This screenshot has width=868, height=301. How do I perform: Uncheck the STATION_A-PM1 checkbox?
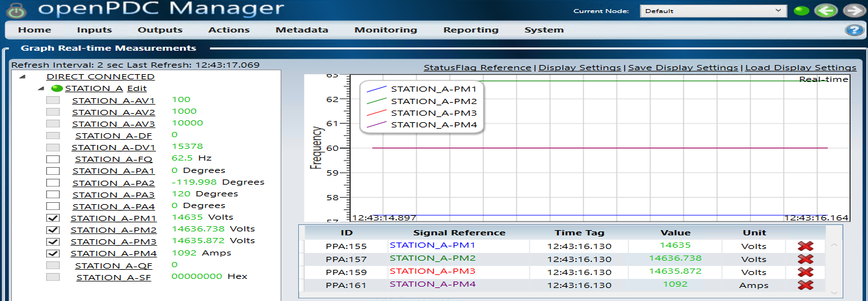tap(53, 218)
